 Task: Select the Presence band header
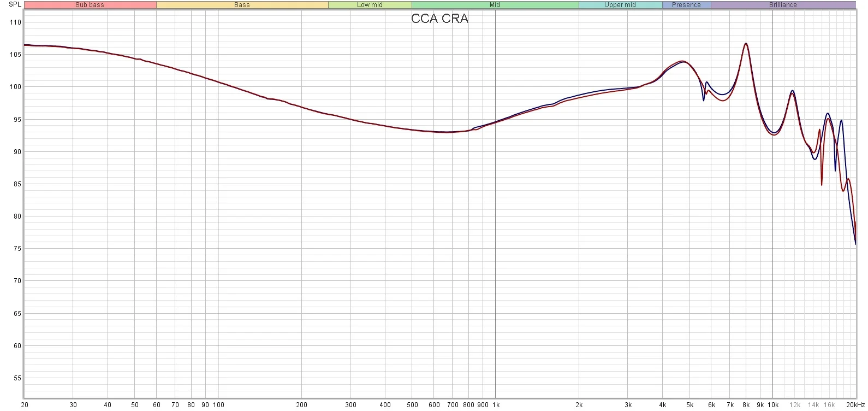[686, 5]
